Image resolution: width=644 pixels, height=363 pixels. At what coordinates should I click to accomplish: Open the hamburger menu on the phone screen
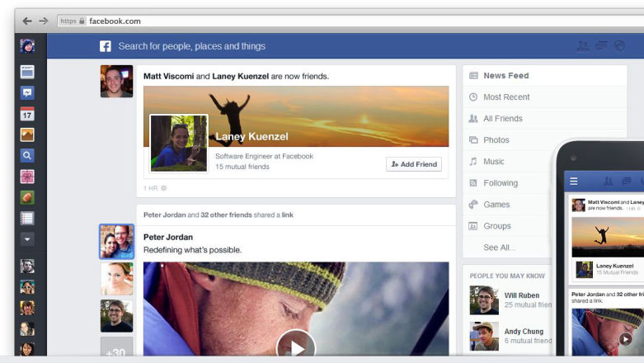[x=574, y=181]
